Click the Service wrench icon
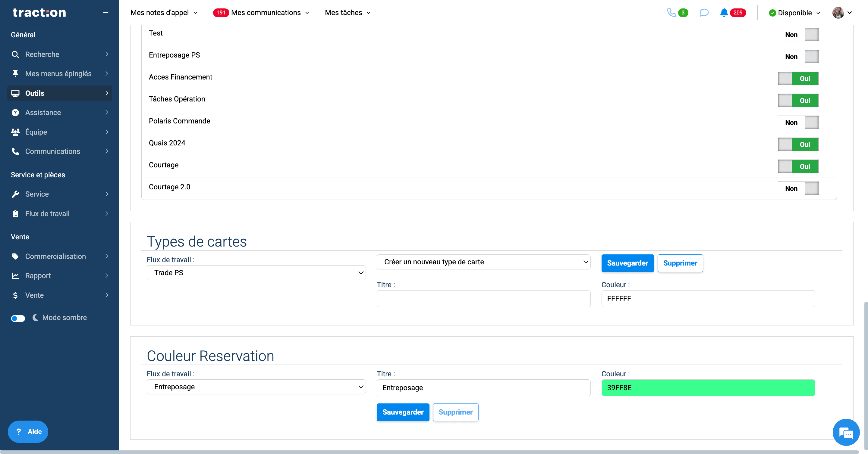The width and height of the screenshot is (868, 454). pos(15,194)
